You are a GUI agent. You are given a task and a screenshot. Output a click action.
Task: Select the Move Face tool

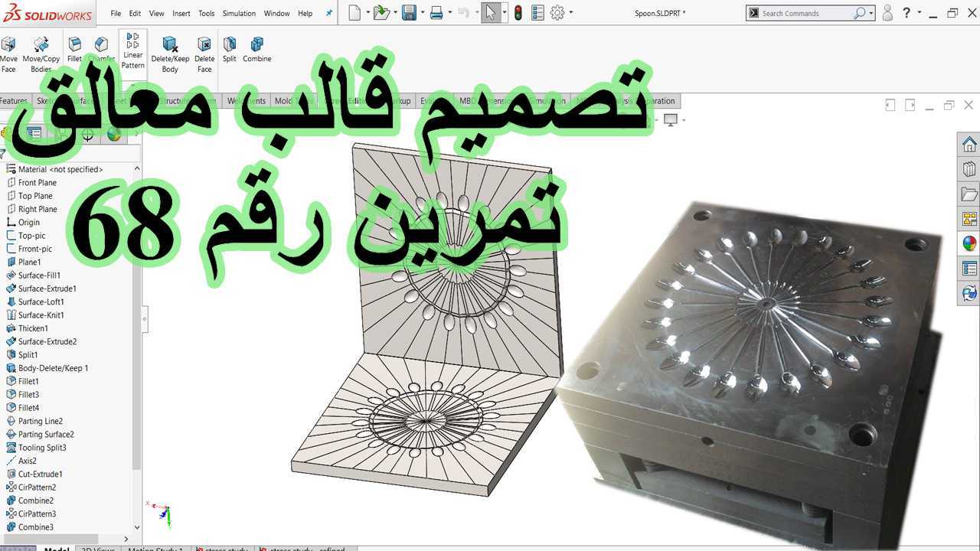[x=8, y=54]
